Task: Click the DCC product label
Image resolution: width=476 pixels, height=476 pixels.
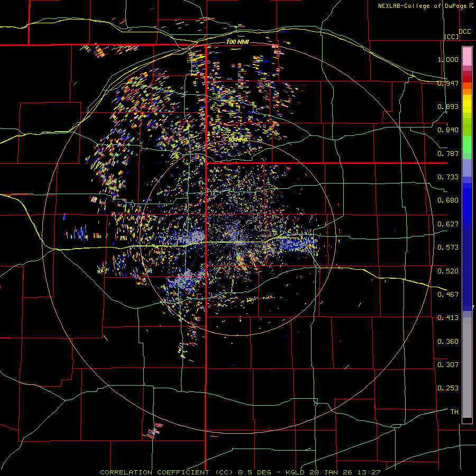Action: (464, 32)
